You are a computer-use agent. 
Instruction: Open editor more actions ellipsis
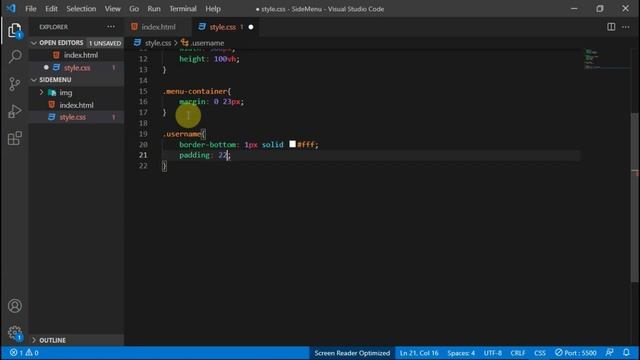tap(626, 27)
